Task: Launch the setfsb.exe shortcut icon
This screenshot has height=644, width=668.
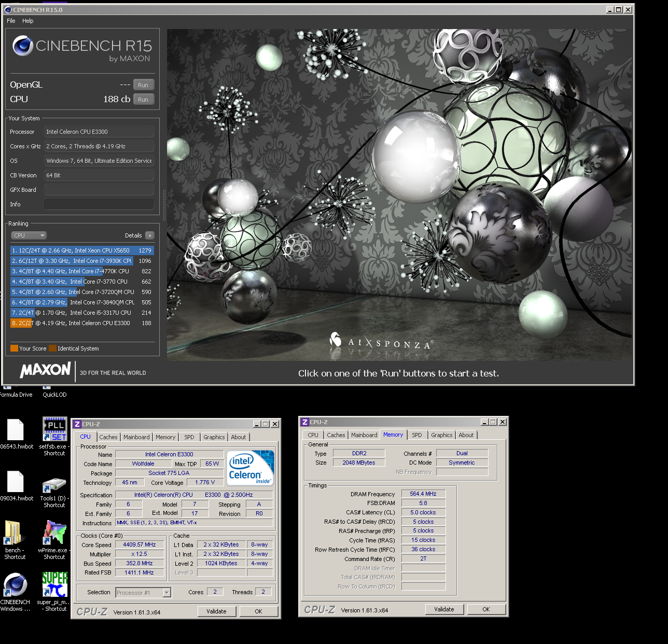Action: (x=54, y=429)
